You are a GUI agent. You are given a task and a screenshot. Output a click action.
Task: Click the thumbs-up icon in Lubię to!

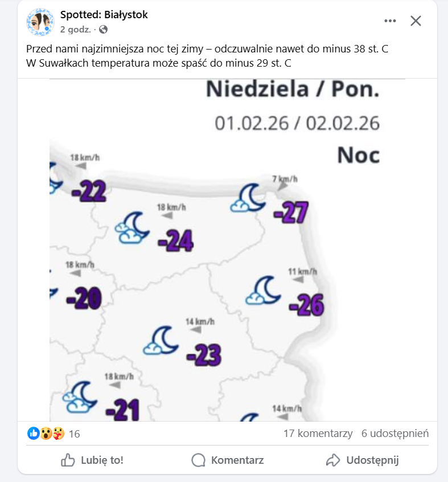pyautogui.click(x=68, y=460)
